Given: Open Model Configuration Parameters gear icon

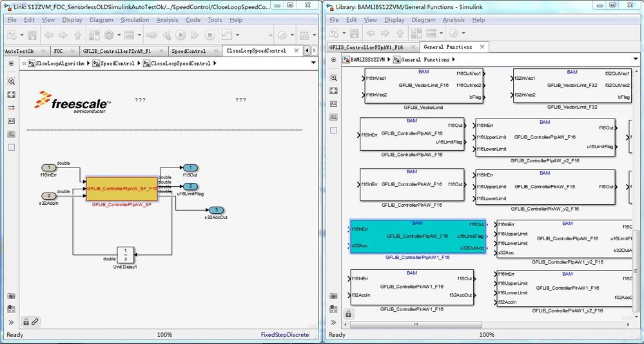Looking at the screenshot, I should [x=109, y=35].
